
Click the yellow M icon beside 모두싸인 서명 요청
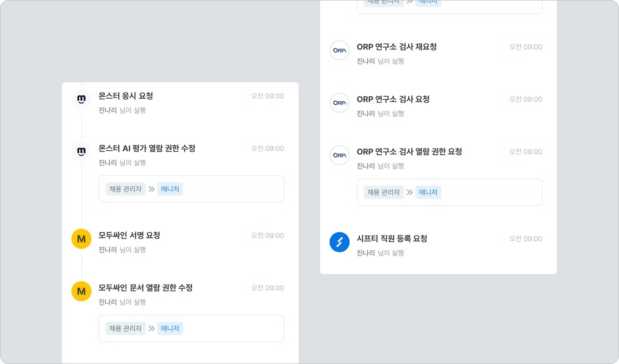coord(81,239)
